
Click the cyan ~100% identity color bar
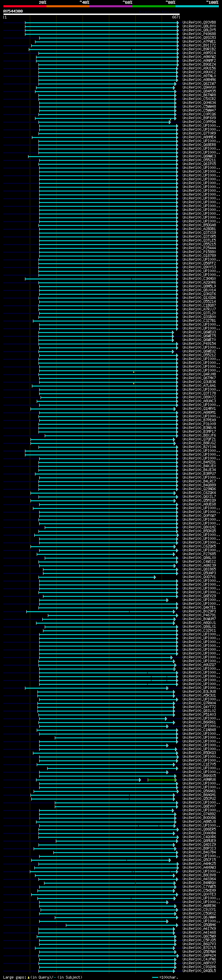coord(197,6)
